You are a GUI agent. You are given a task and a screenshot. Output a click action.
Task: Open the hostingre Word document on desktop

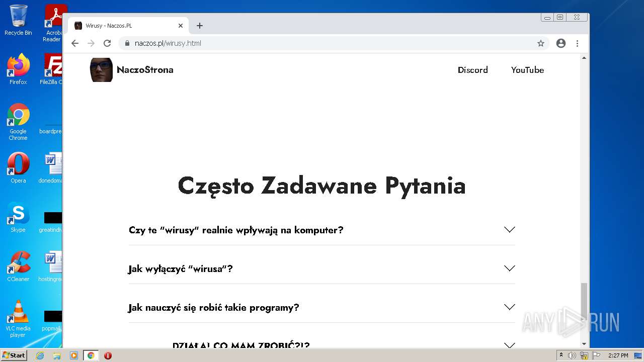(x=51, y=266)
